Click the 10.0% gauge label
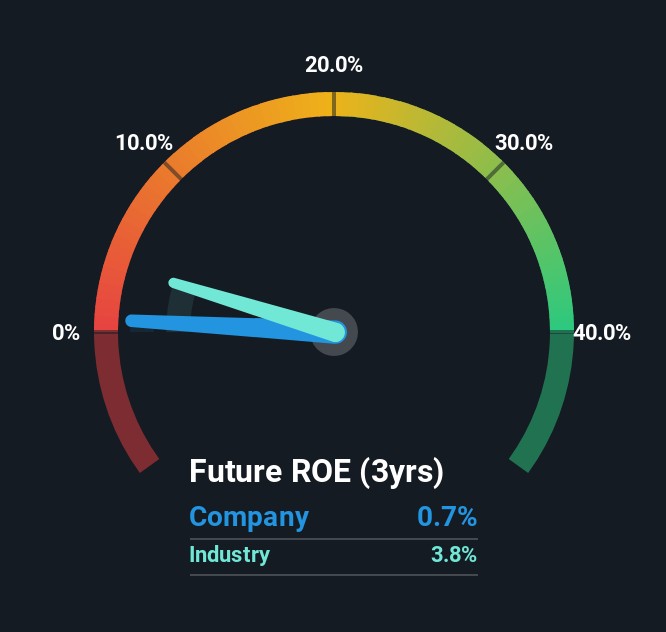The width and height of the screenshot is (666, 632). click(x=144, y=142)
